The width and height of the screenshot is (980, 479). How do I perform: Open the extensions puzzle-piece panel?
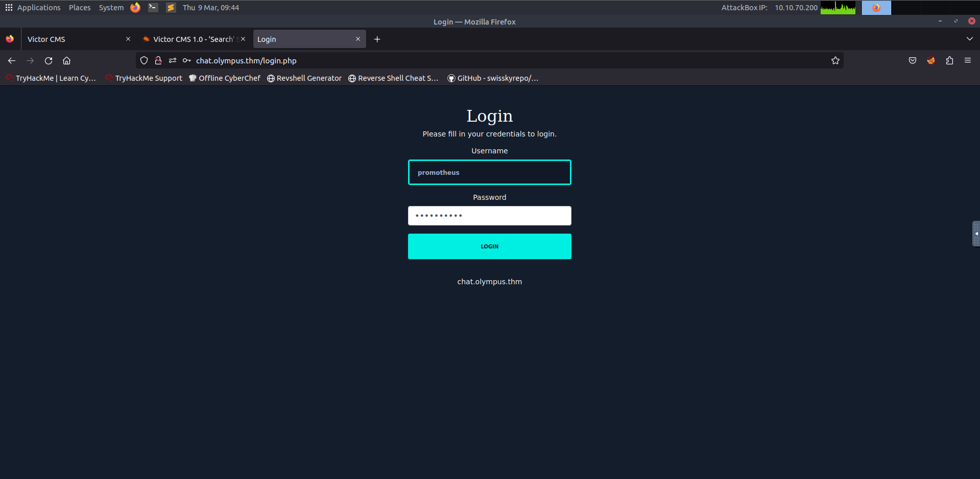(949, 60)
